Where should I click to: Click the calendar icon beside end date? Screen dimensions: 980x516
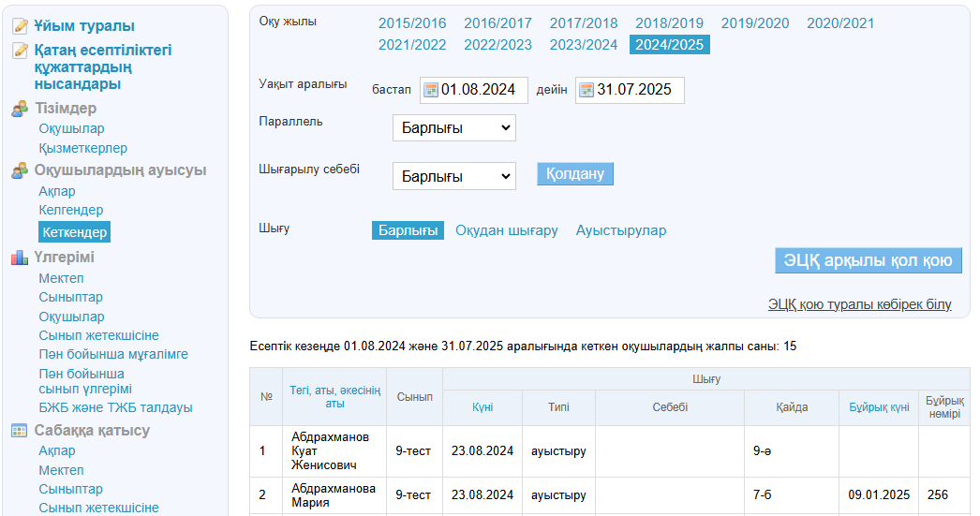pos(587,90)
